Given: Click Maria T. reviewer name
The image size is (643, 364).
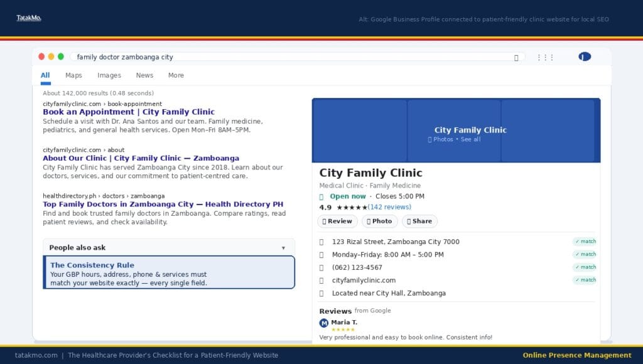Looking at the screenshot, I should (344, 323).
